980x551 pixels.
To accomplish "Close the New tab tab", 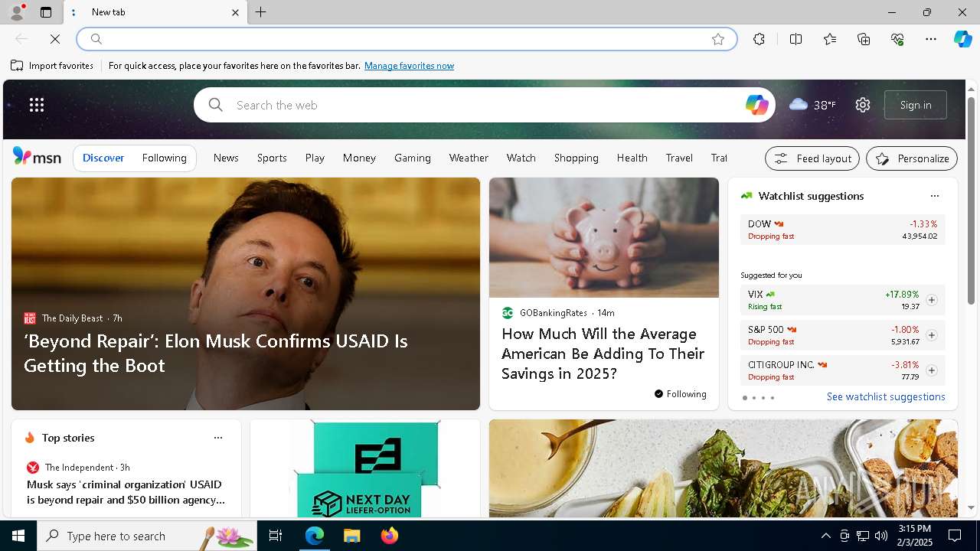I will coord(235,12).
